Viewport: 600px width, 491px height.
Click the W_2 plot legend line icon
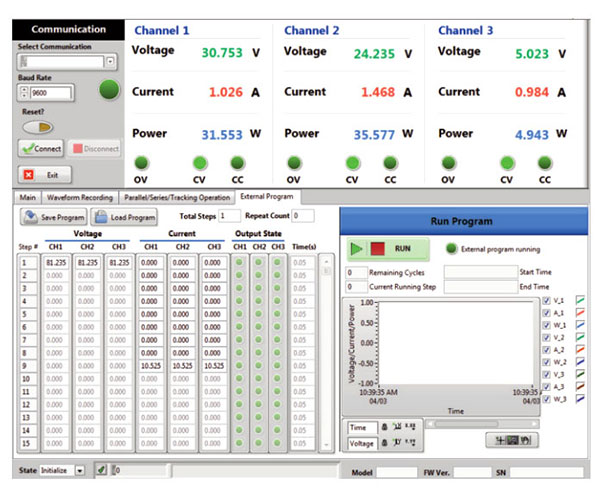click(x=580, y=362)
